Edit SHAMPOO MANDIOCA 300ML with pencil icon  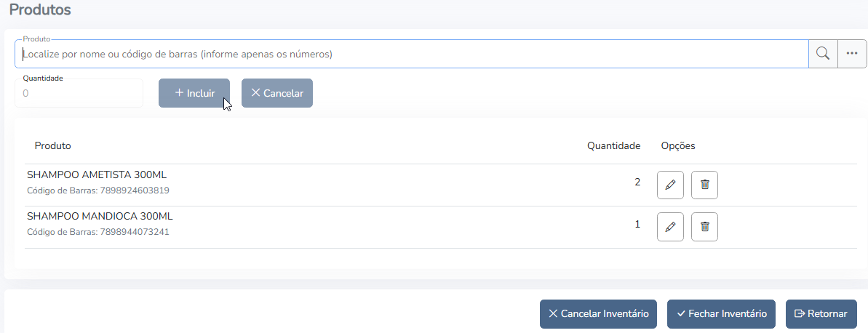tap(670, 227)
